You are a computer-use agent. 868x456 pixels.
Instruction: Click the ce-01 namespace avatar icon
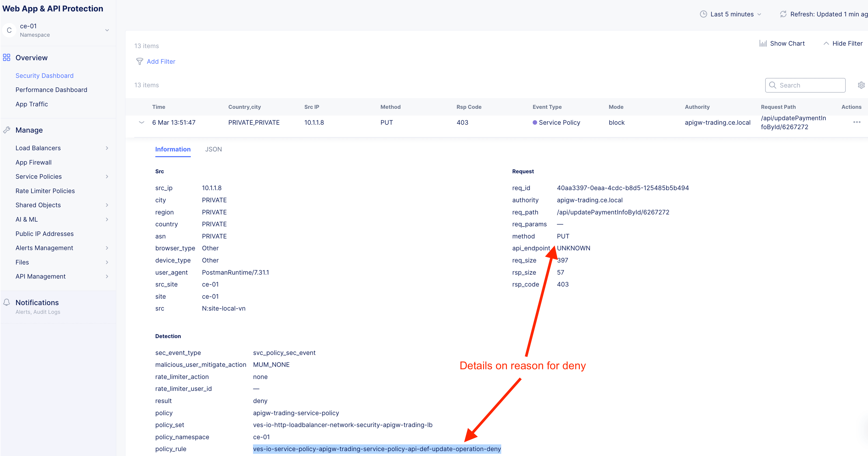(x=9, y=30)
